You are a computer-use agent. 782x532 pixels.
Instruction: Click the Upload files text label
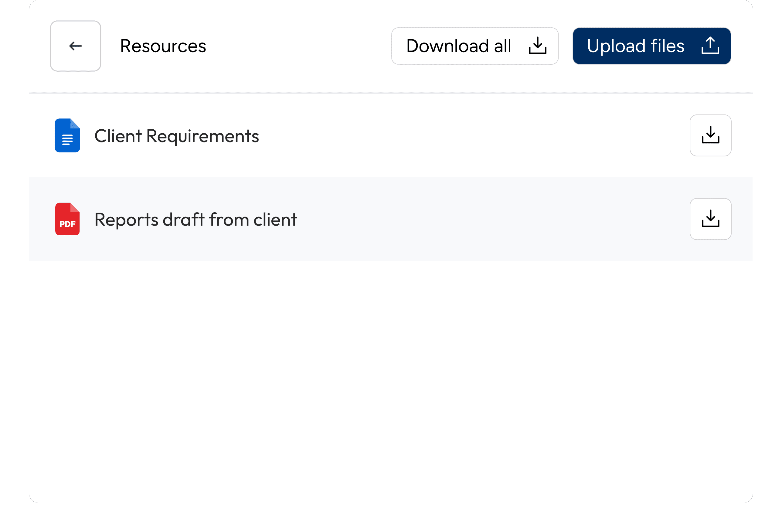(636, 46)
